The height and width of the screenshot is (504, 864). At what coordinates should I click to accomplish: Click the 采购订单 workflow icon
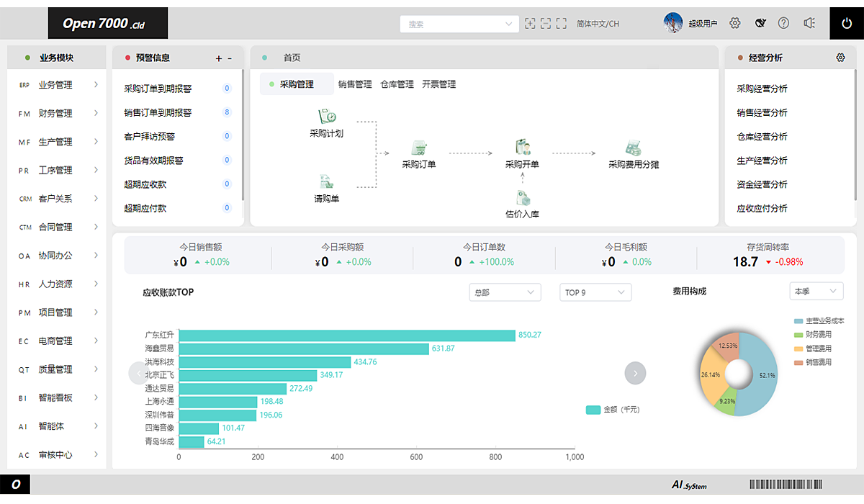click(418, 148)
